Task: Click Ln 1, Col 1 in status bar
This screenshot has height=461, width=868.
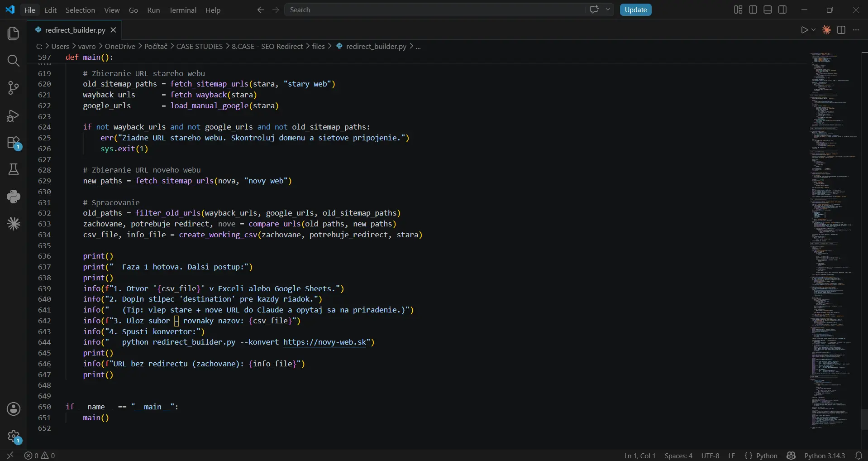Action: (640, 456)
